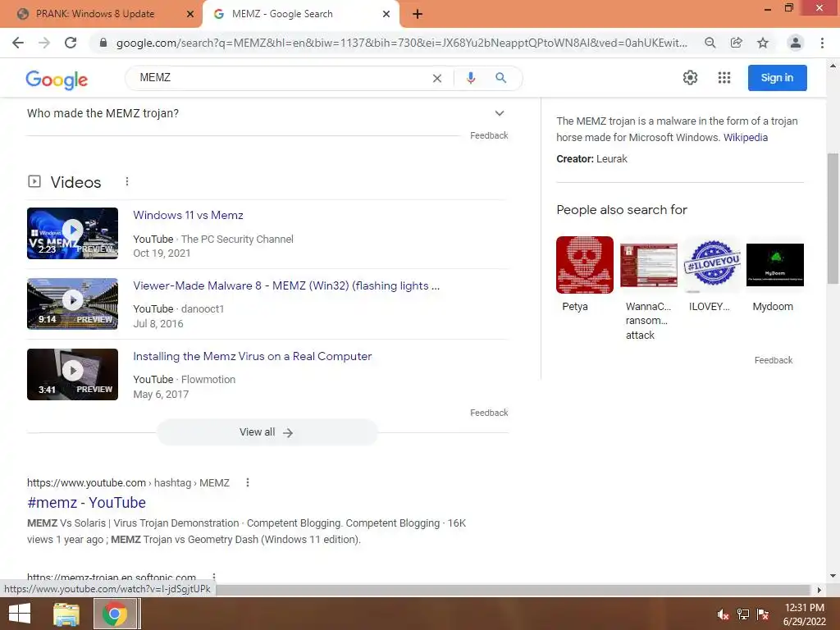Play Windows 11 vs Memz thumbnail
This screenshot has height=630, width=840.
[x=72, y=233]
